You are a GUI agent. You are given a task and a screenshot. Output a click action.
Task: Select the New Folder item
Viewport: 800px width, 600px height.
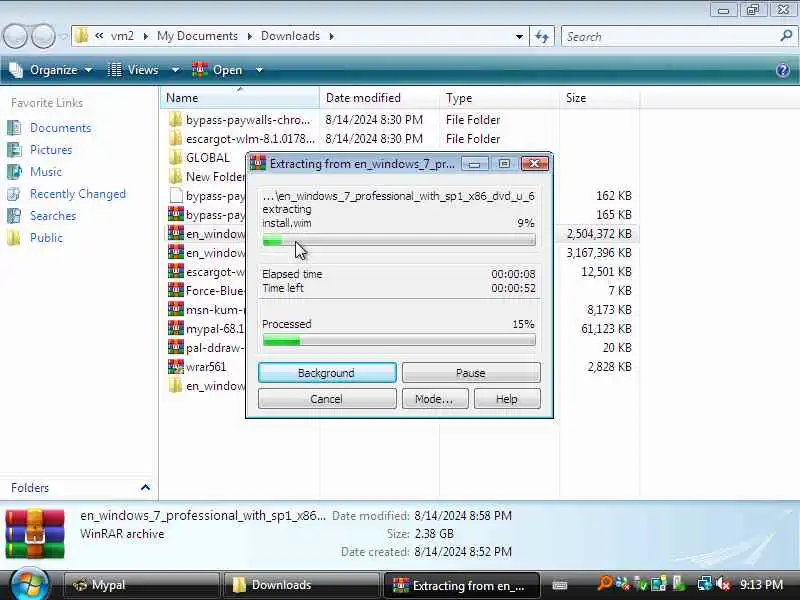pos(207,177)
